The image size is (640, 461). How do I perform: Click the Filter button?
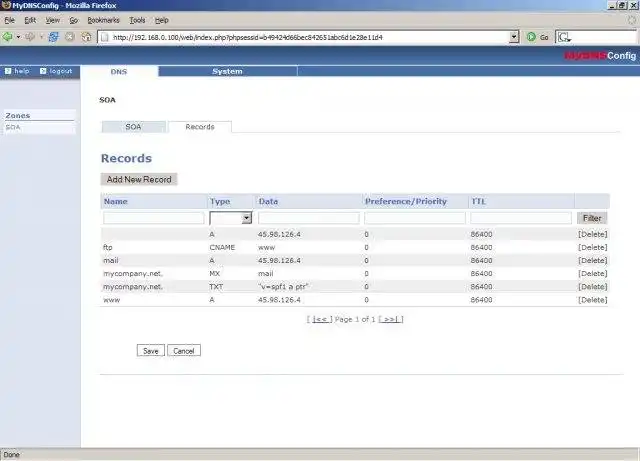coord(592,218)
